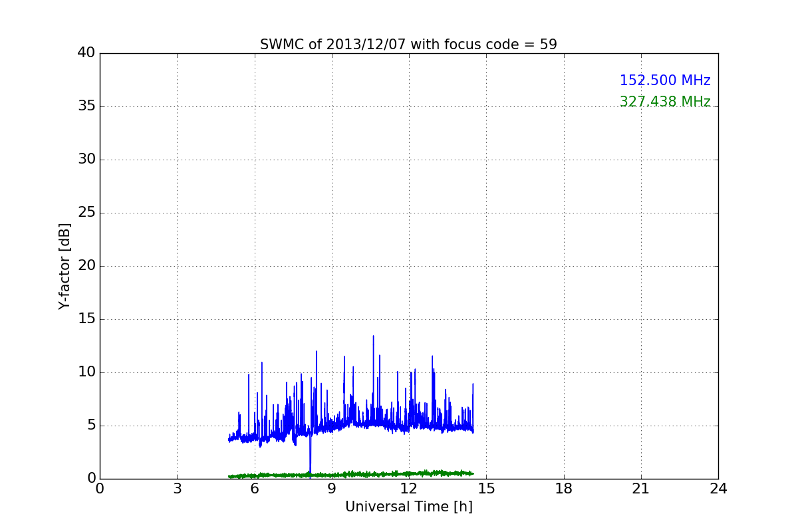This screenshot has height=532, width=798.
Task: Click the x-axis tick label '18'
Action: (564, 488)
